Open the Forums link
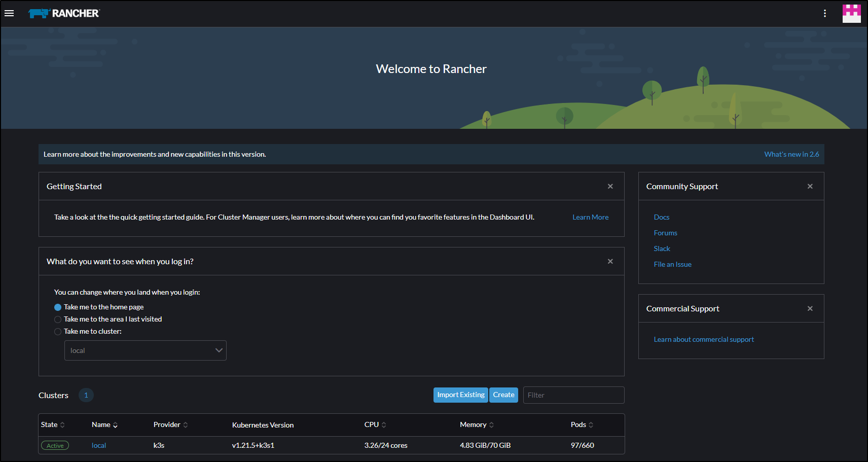 pos(666,233)
